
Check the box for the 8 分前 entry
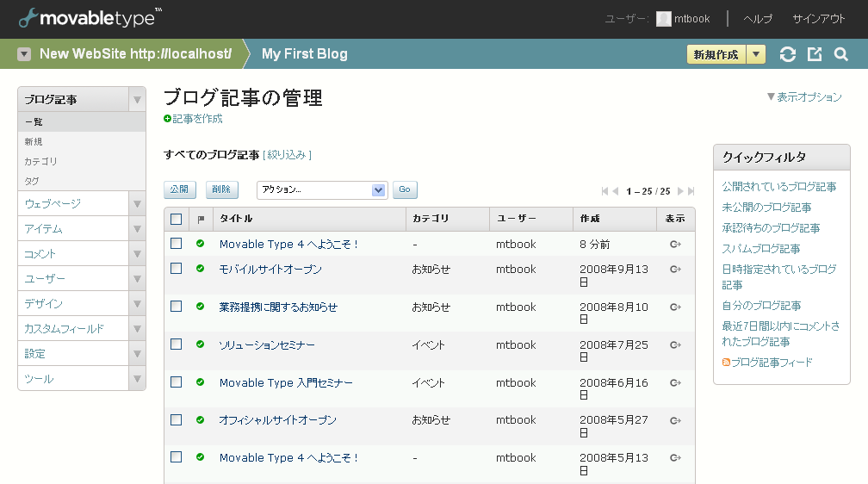tap(176, 243)
